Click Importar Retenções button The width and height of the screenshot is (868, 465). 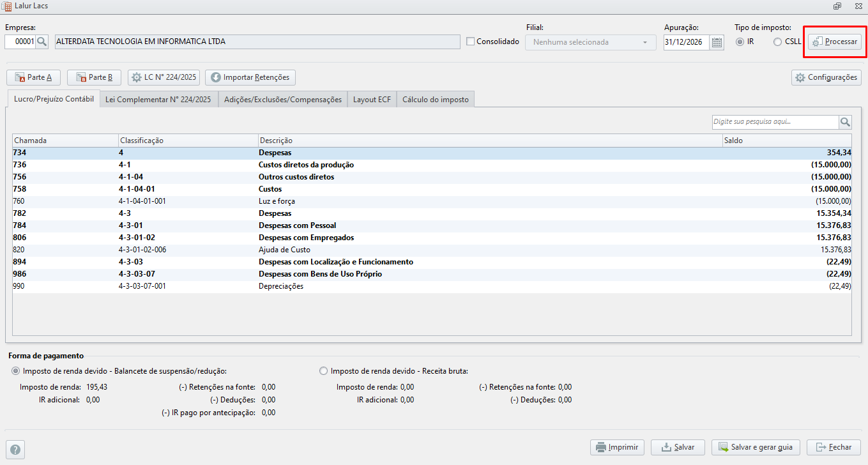click(x=250, y=77)
